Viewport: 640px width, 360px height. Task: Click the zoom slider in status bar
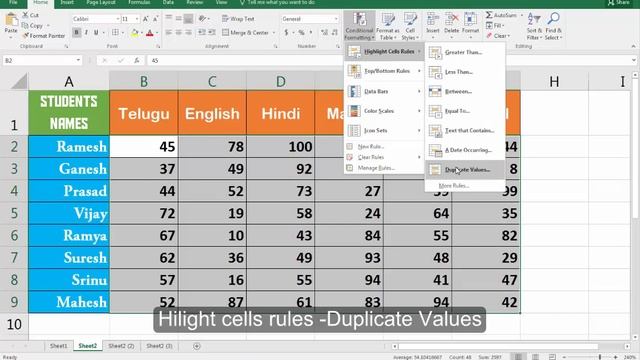(x=600, y=357)
